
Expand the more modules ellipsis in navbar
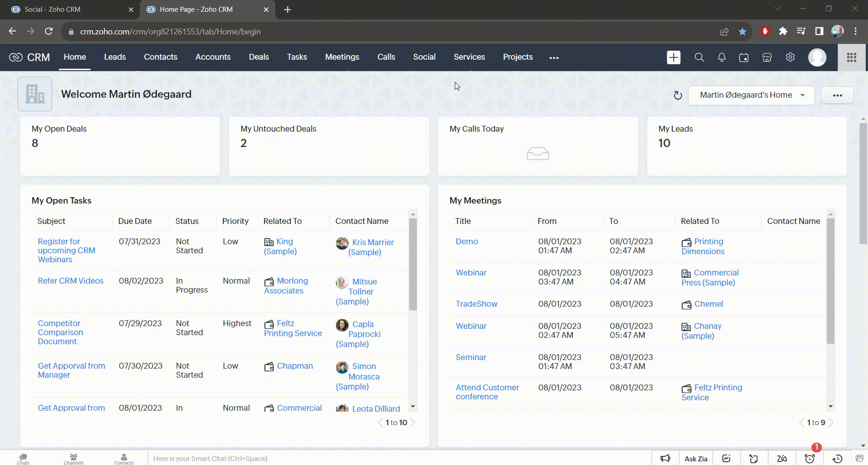[554, 57]
